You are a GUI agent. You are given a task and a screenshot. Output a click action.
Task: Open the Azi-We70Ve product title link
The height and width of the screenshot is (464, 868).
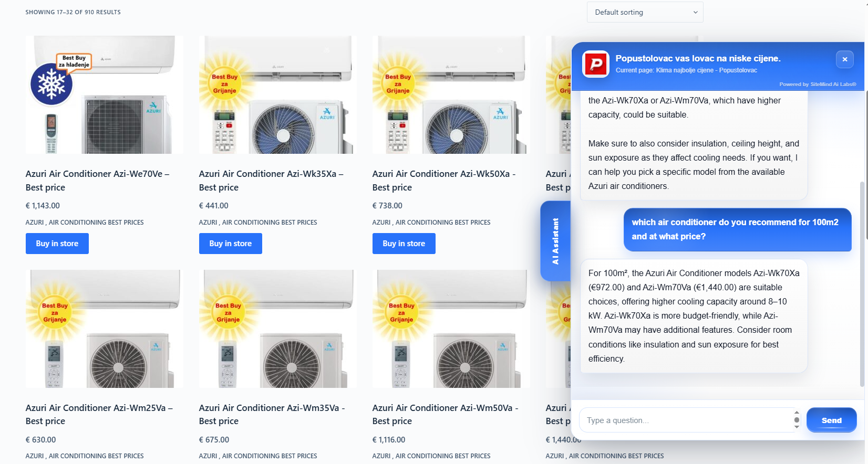tap(98, 181)
